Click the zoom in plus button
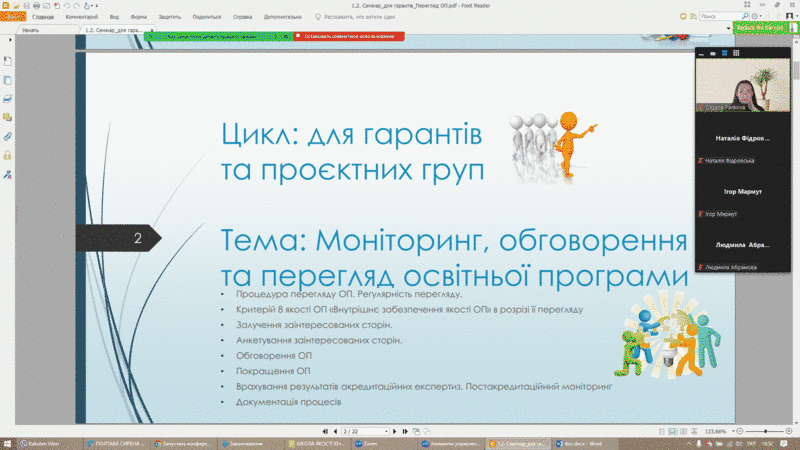Screen dimensions: 800x450 point(789,432)
